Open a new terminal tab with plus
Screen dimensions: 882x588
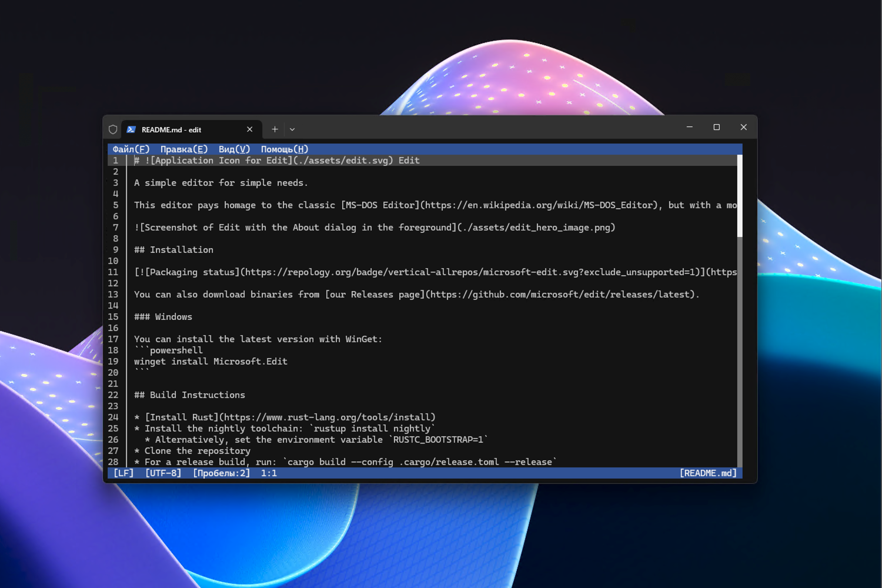coord(275,129)
